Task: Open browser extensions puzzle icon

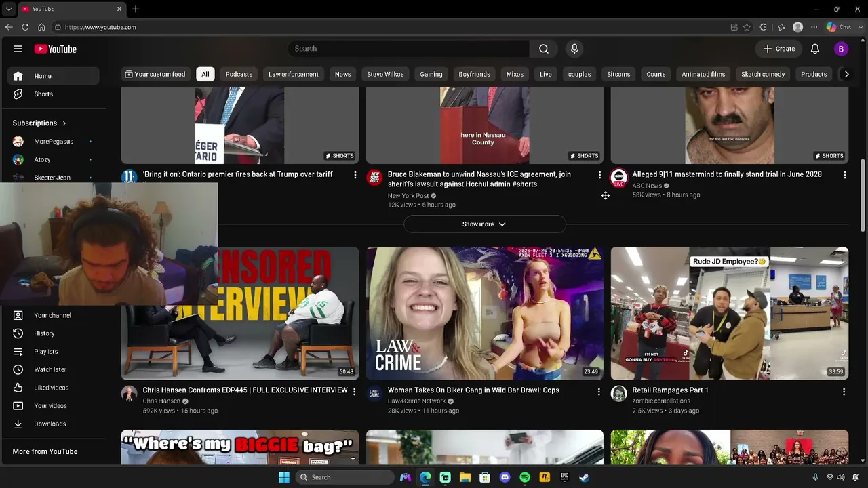Action: point(764,27)
